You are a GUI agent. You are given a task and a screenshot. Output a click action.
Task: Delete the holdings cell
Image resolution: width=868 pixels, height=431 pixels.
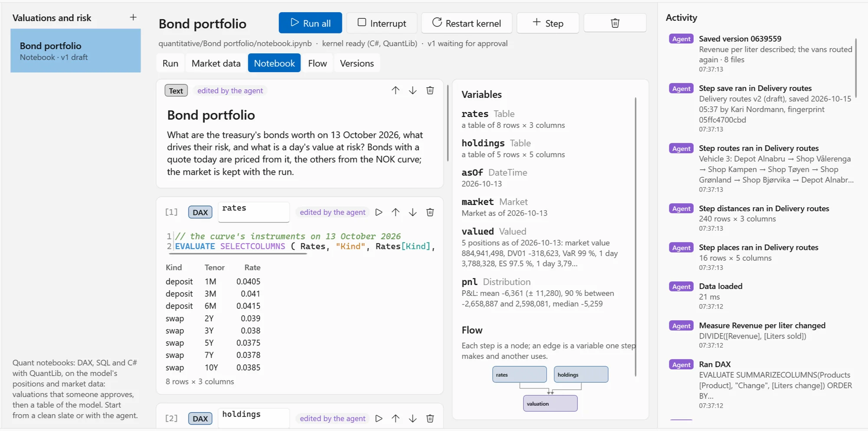click(x=430, y=418)
